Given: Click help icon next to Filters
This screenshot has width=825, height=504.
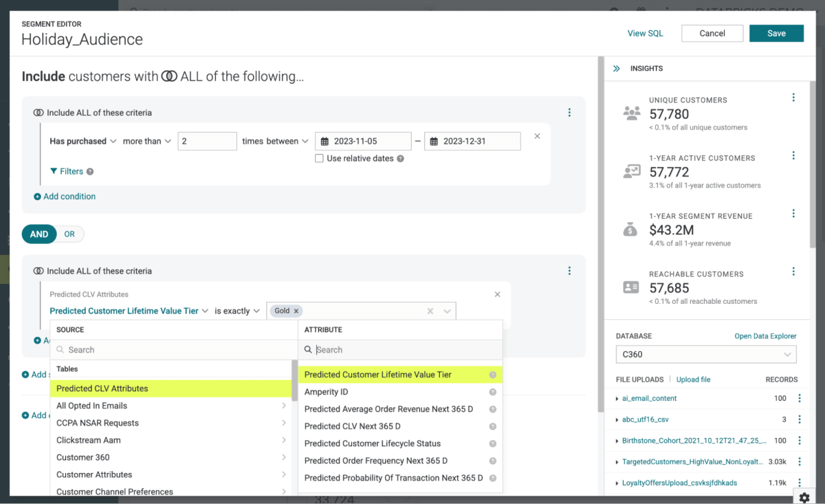Looking at the screenshot, I should click(90, 172).
